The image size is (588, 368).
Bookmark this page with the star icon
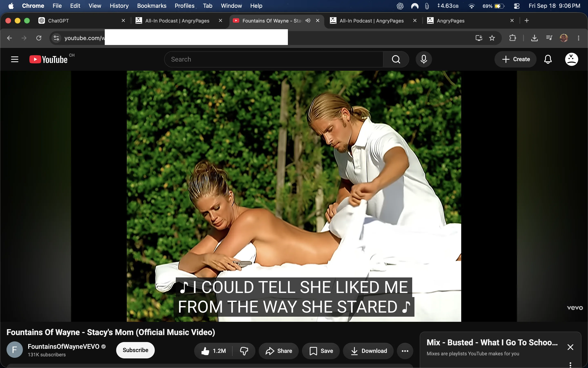pyautogui.click(x=492, y=38)
